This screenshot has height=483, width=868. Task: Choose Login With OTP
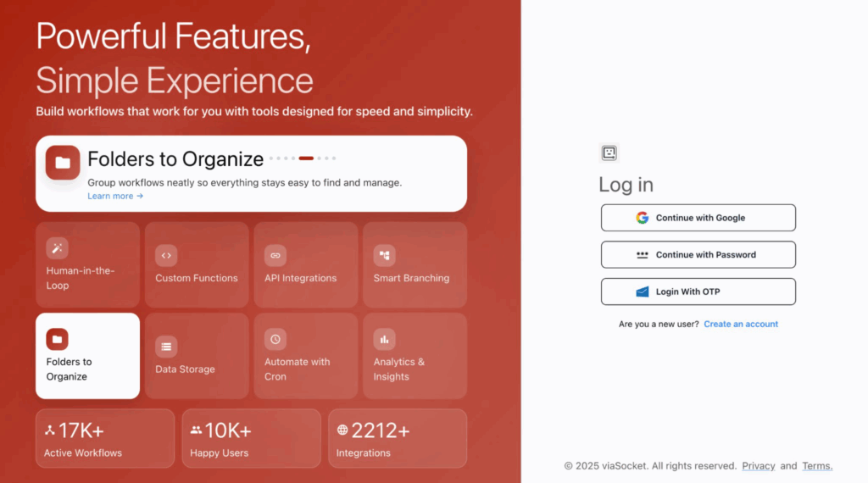pos(698,291)
